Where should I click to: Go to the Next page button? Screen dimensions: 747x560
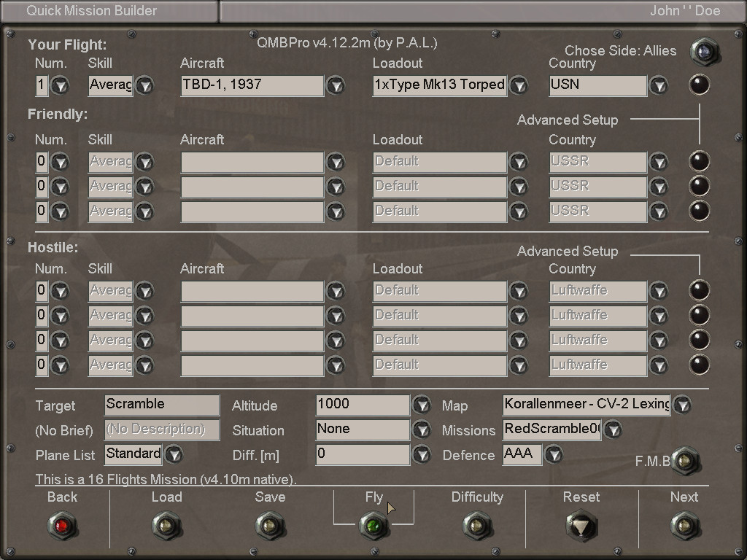coord(684,526)
